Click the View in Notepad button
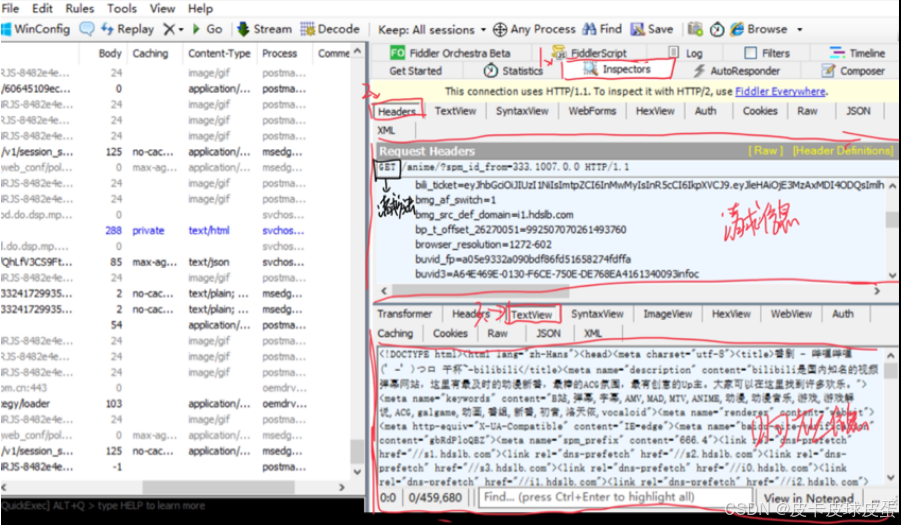This screenshot has width=901, height=525. [808, 497]
